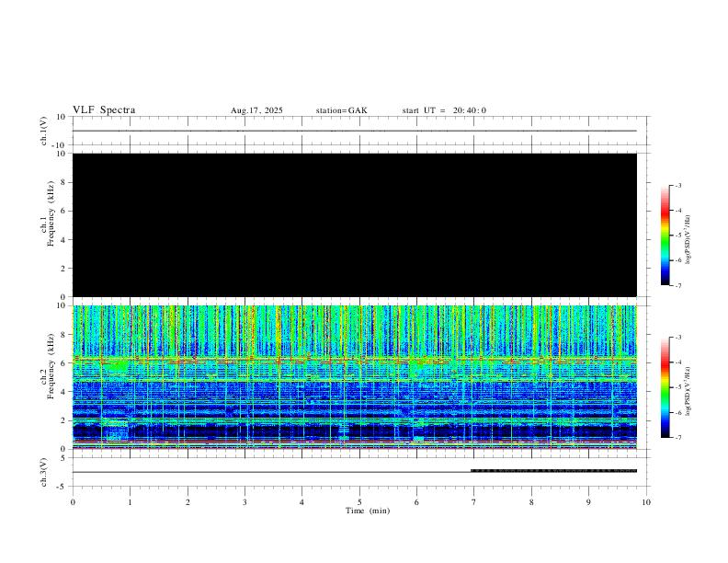This screenshot has height=563, width=728.
Task: Click the "station=GAK" header text
Action: tap(342, 110)
